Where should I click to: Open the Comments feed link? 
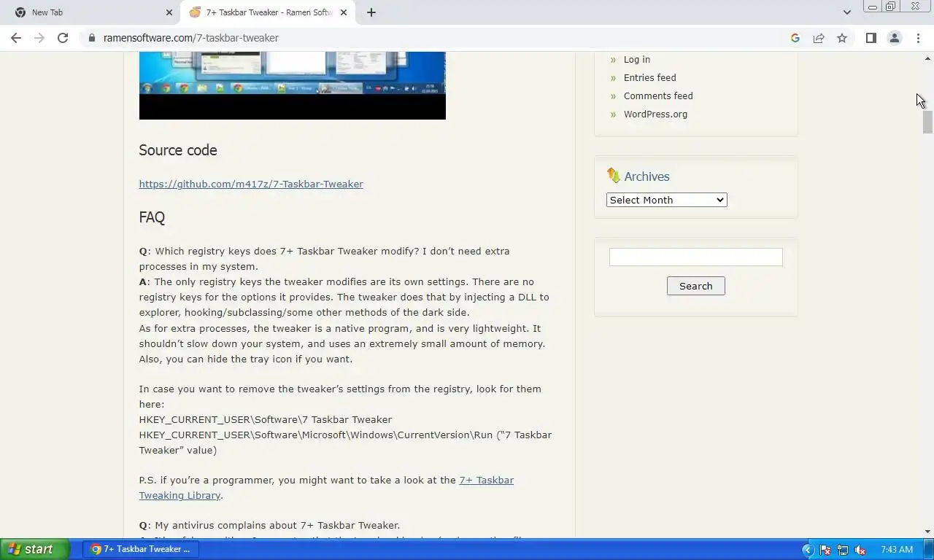coord(658,96)
